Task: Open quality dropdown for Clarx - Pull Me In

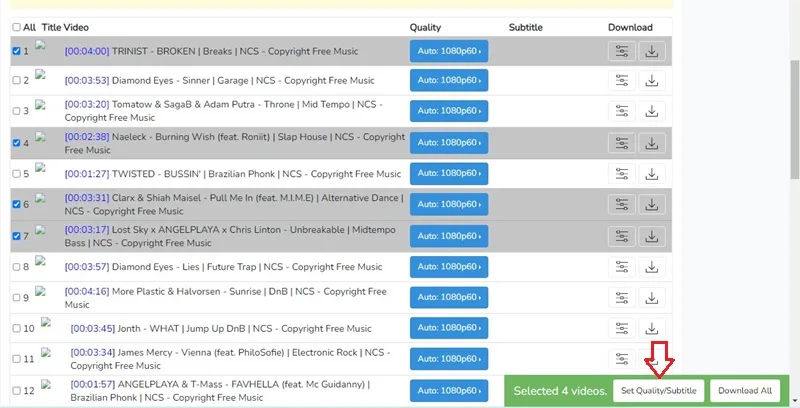Action: click(449, 204)
